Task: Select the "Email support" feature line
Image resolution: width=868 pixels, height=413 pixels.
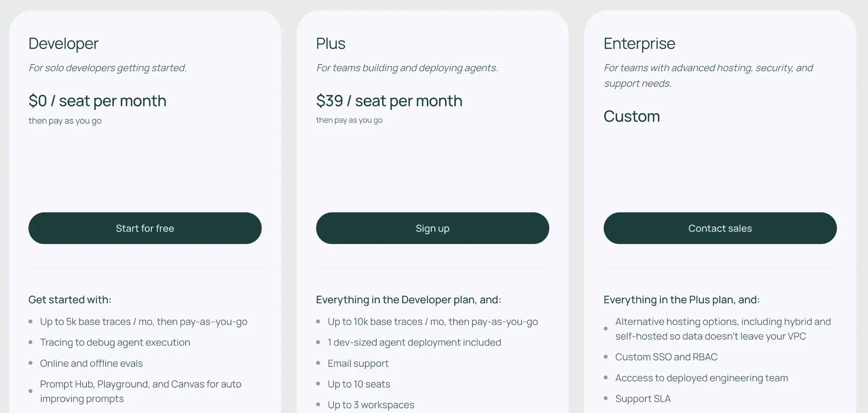Action: [358, 363]
